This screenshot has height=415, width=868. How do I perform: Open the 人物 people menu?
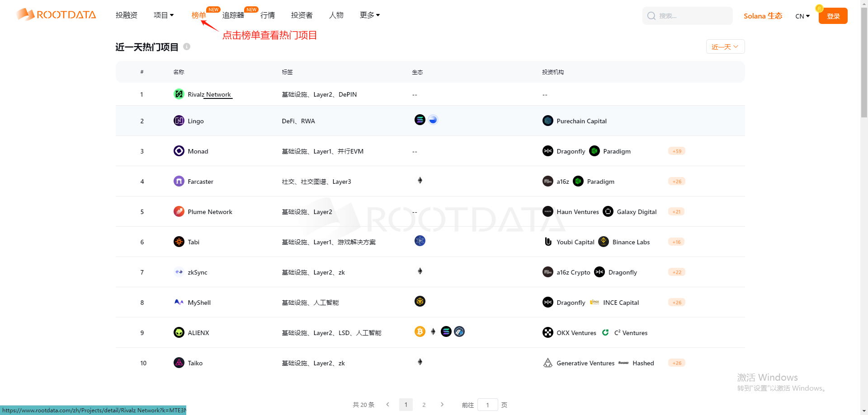click(x=336, y=15)
